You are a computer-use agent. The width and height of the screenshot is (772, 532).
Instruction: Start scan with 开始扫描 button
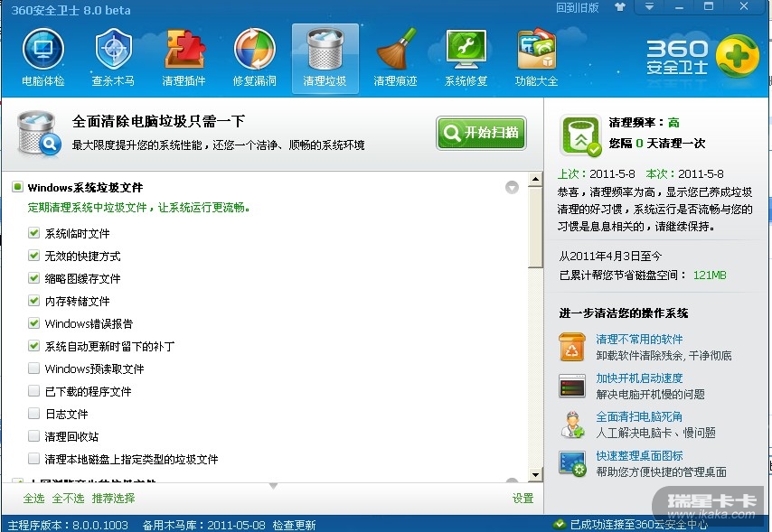[481, 133]
